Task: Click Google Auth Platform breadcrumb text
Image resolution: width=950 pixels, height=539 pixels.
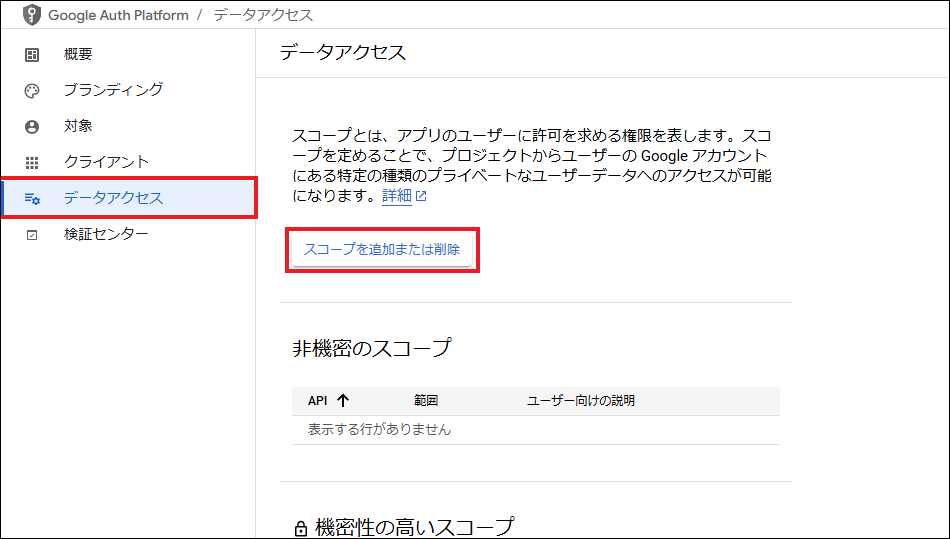Action: pos(118,15)
